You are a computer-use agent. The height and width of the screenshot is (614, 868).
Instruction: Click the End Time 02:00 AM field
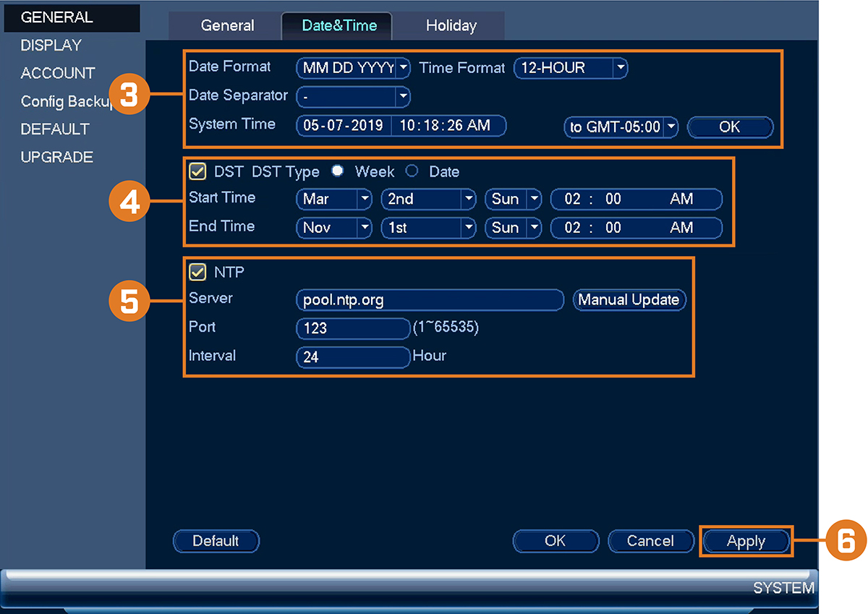coord(637,228)
